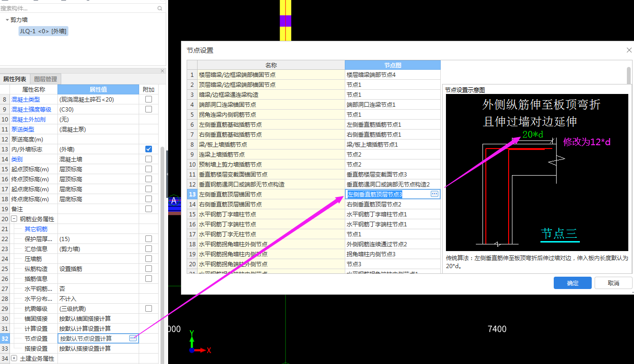Toggle the 抗震等级 附加 checkbox
Viewport: 634px width, 364px height.
[149, 308]
